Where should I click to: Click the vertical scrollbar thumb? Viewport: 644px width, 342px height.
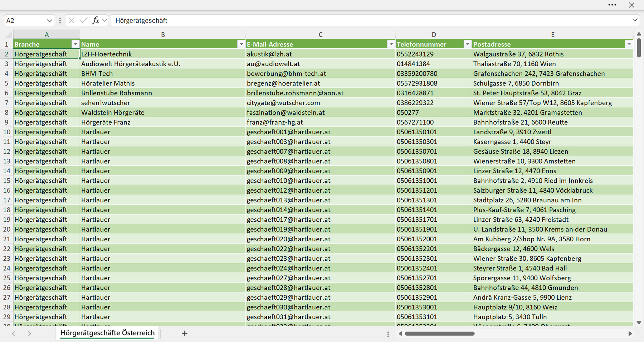coord(639,48)
